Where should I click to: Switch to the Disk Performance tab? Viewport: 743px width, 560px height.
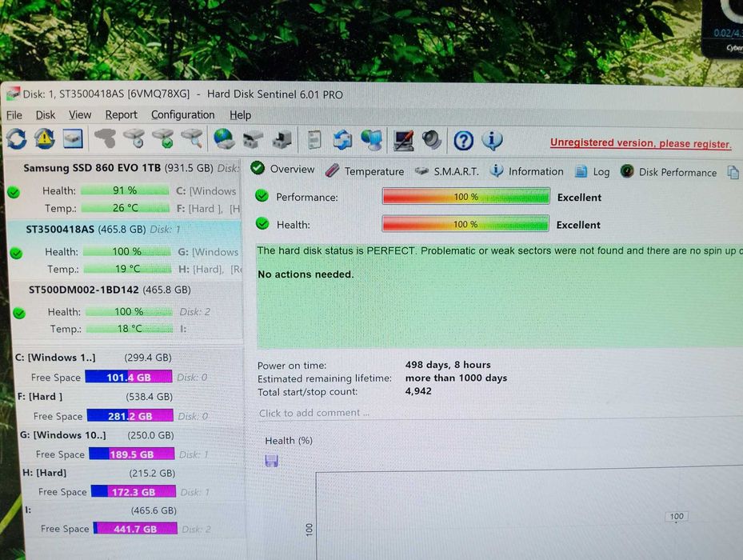[669, 172]
